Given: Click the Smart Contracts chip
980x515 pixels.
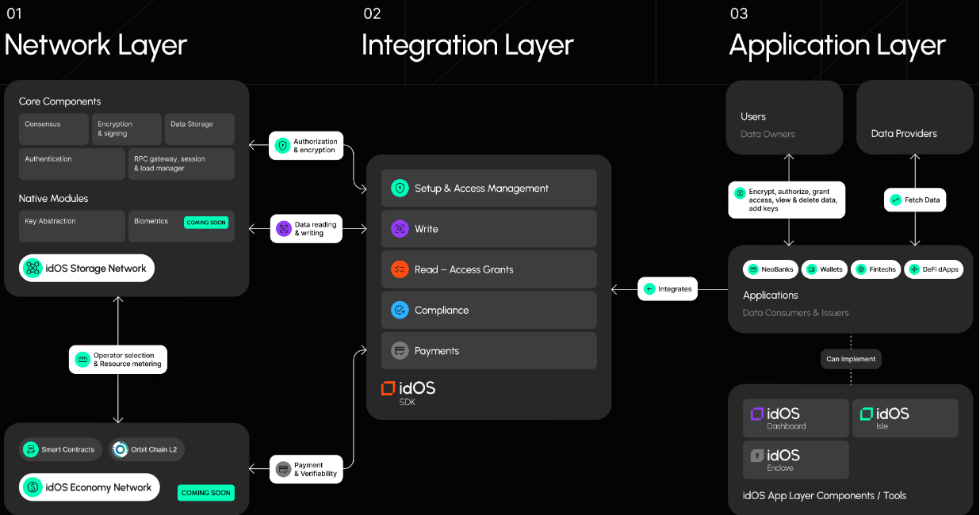Looking at the screenshot, I should coord(60,449).
